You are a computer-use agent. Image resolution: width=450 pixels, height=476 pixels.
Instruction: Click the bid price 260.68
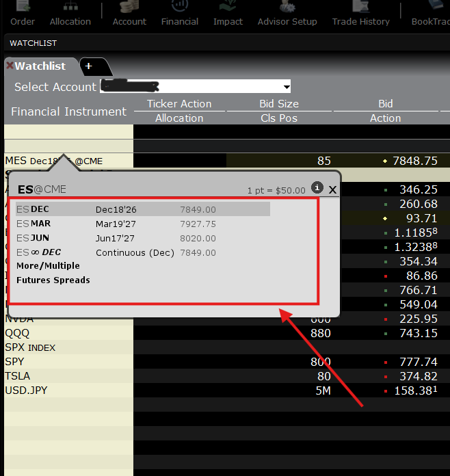pyautogui.click(x=418, y=204)
